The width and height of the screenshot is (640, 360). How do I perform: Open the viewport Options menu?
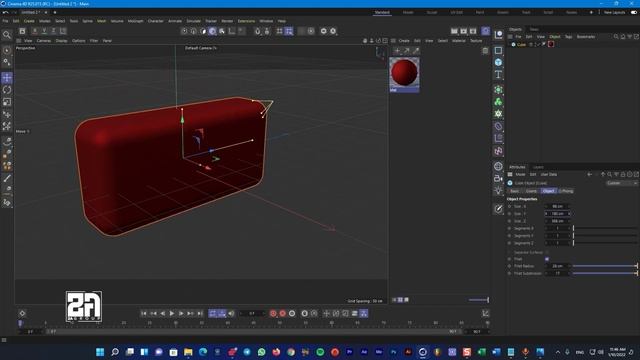79,41
